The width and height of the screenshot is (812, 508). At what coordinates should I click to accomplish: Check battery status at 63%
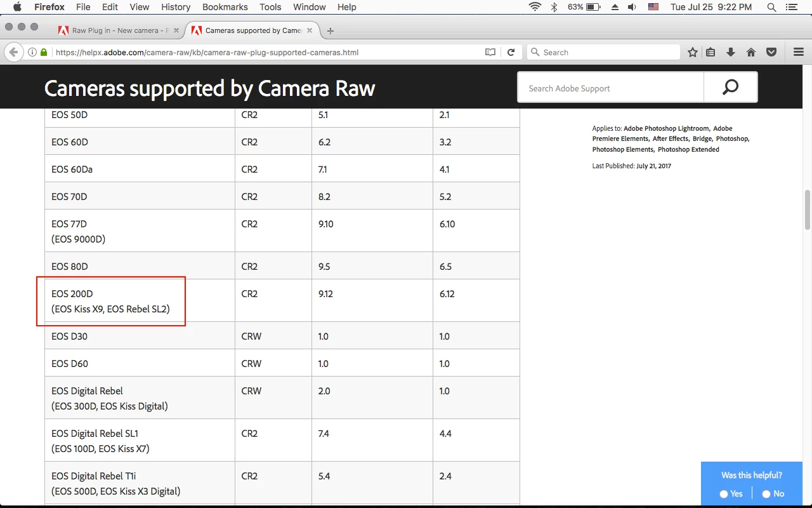tap(584, 7)
